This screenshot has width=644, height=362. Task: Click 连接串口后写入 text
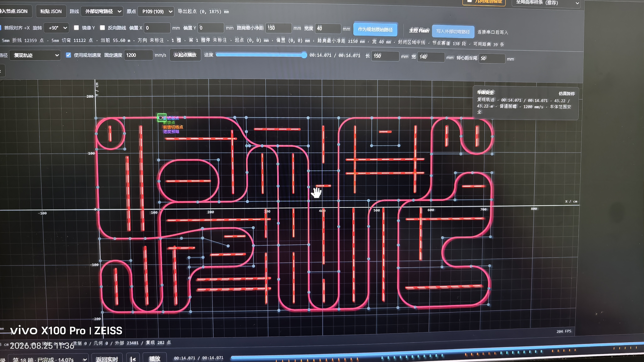492,32
